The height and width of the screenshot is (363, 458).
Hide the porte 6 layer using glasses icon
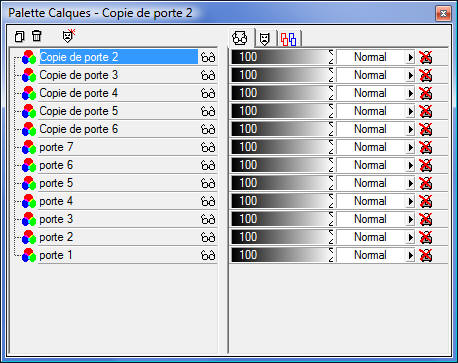[208, 166]
